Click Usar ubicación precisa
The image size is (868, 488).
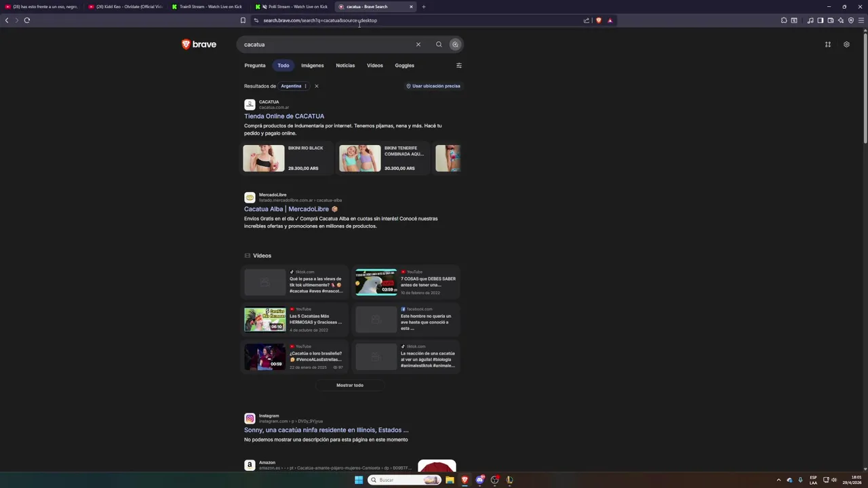(x=433, y=86)
